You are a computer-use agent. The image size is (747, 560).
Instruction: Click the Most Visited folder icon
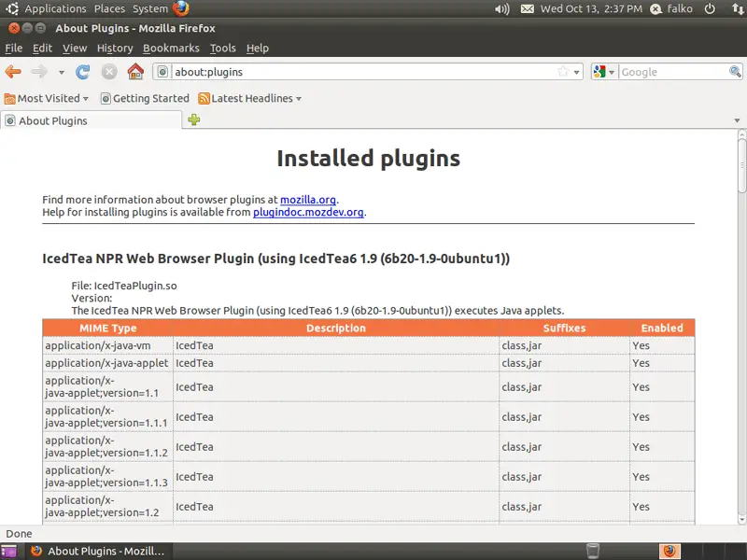pyautogui.click(x=9, y=99)
